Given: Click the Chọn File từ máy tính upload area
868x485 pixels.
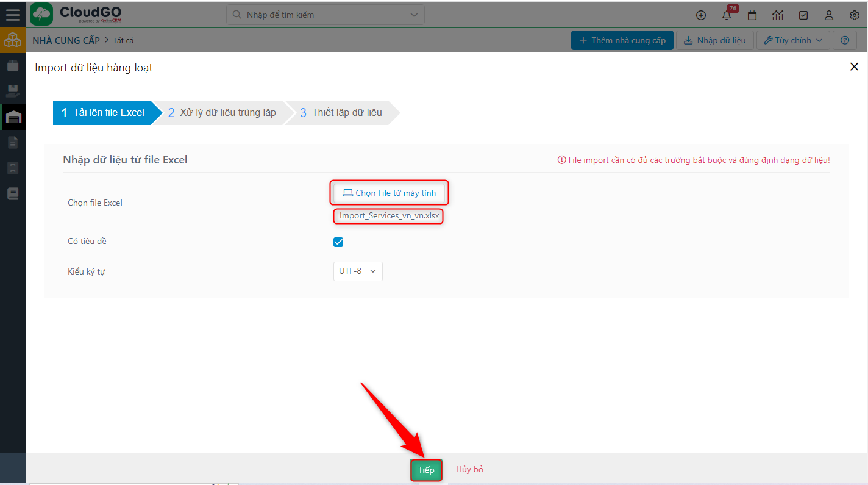Looking at the screenshot, I should pyautogui.click(x=389, y=192).
